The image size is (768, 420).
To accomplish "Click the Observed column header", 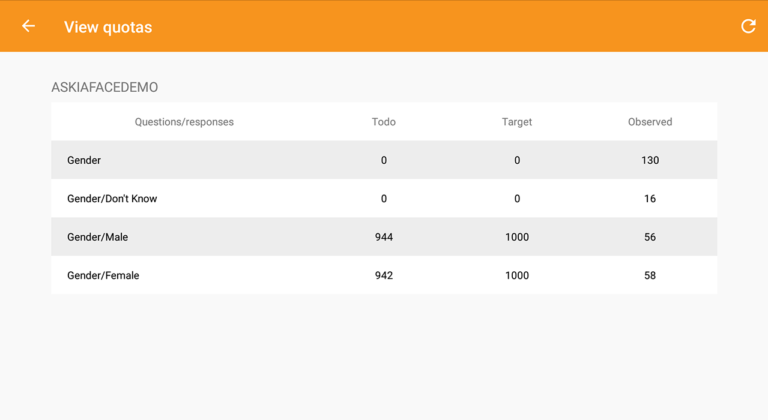I will (650, 122).
